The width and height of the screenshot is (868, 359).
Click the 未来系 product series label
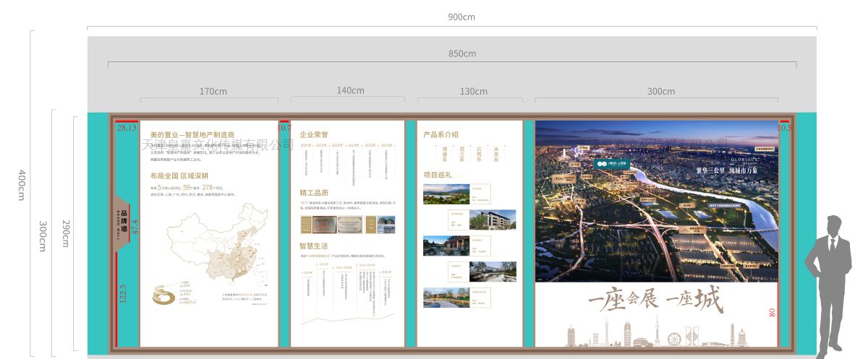tap(496, 153)
